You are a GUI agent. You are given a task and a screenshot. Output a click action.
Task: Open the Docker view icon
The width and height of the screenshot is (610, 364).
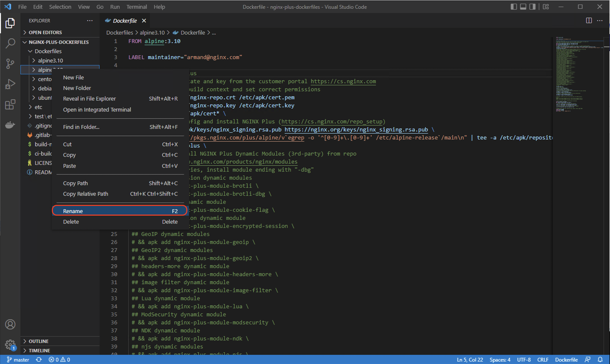tap(10, 125)
